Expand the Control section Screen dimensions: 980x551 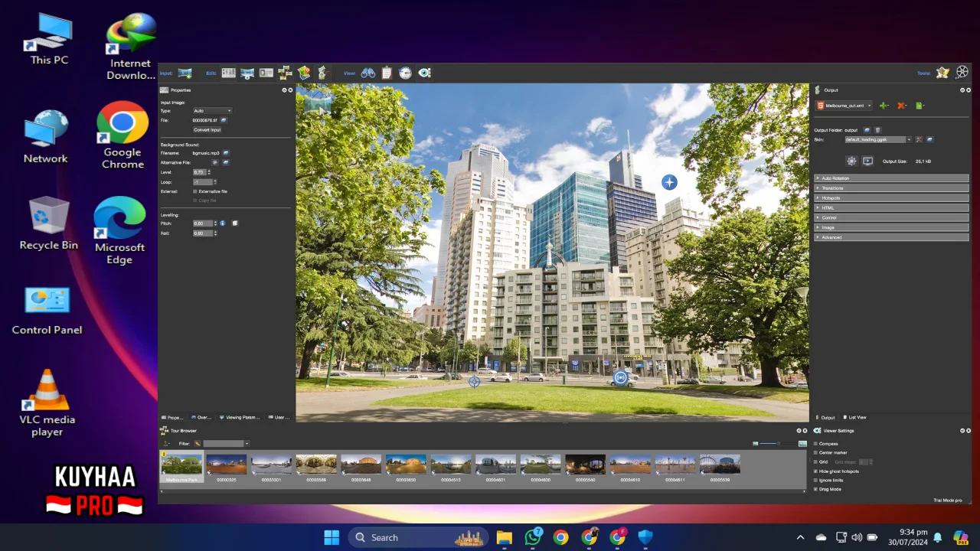tap(892, 218)
